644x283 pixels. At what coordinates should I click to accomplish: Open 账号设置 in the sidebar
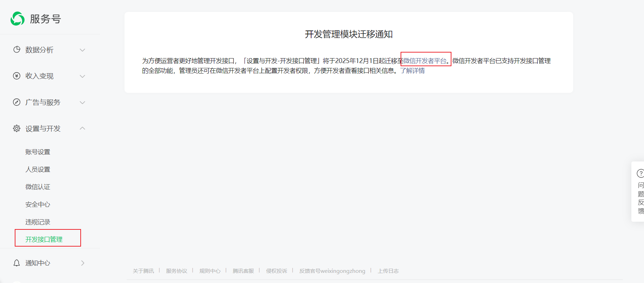[38, 152]
